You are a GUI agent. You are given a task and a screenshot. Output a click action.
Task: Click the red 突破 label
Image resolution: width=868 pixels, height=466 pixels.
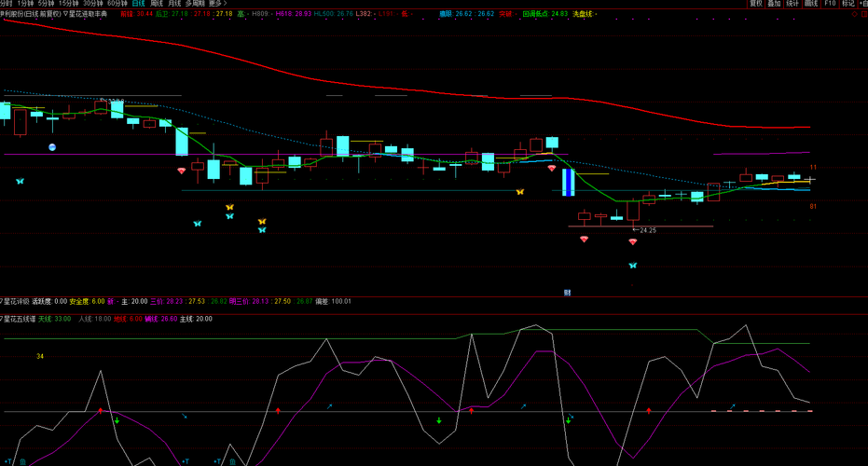[x=505, y=14]
